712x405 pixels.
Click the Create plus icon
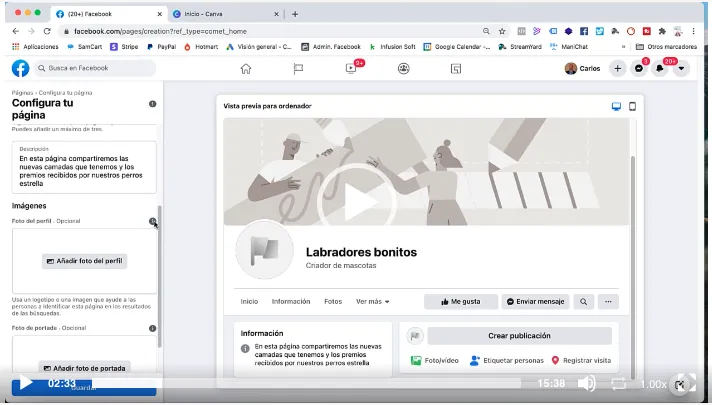pos(618,69)
